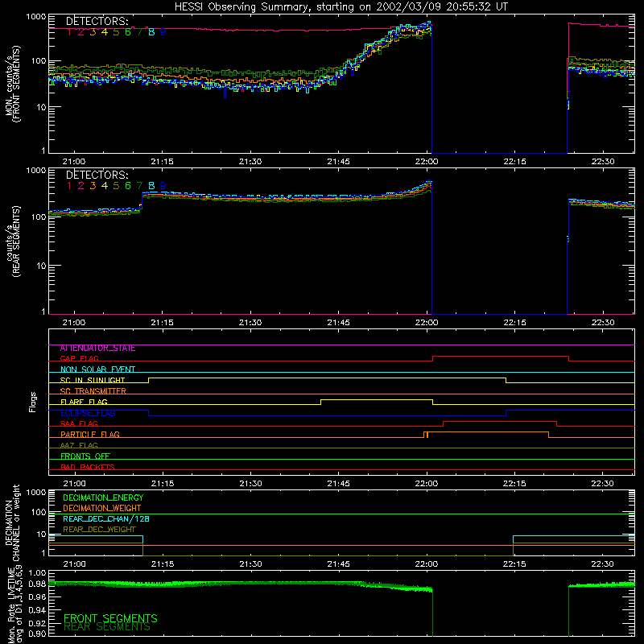Click the AAZ_FLAG label
This screenshot has height=644, width=644.
point(79,445)
